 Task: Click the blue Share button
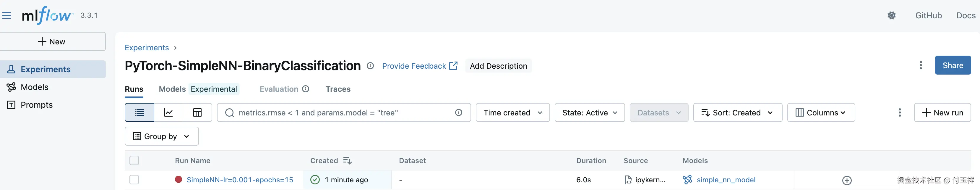[x=953, y=65]
